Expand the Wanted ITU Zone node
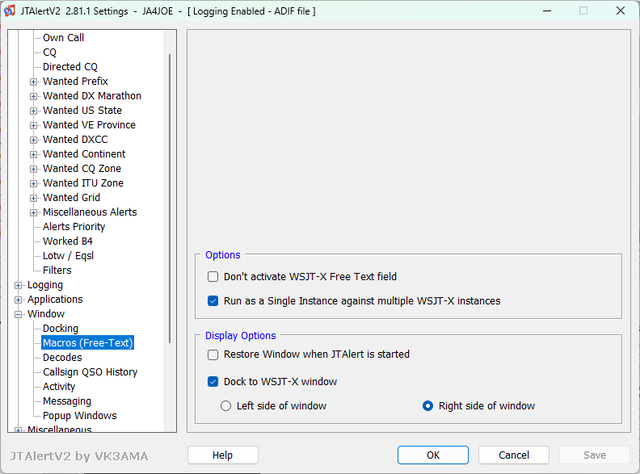The width and height of the screenshot is (640, 474). coord(33,183)
